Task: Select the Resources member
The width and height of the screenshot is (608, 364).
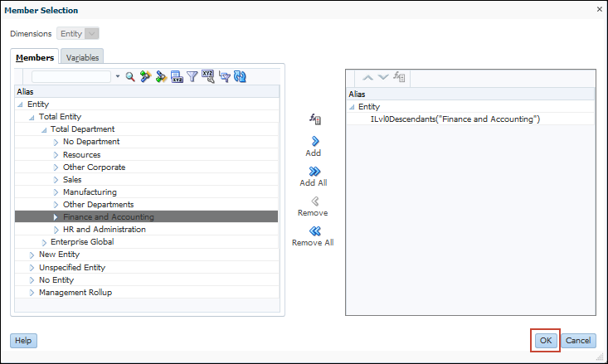Action: pyautogui.click(x=82, y=155)
